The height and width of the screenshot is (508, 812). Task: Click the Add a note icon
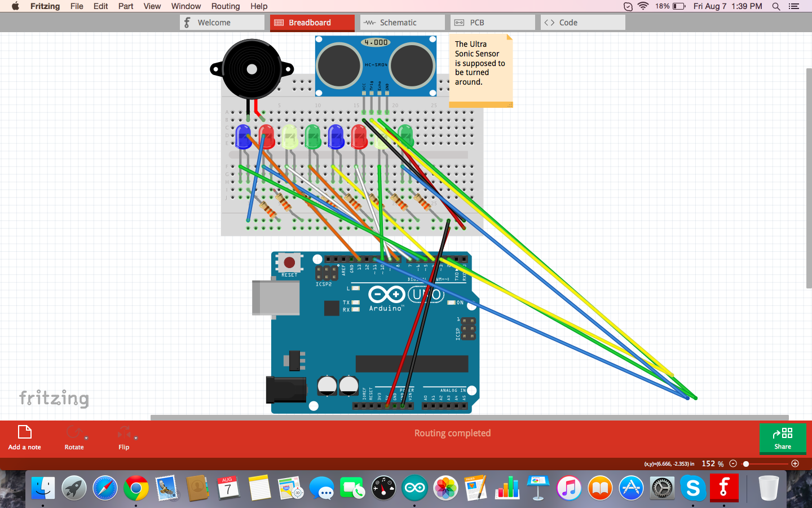[x=24, y=432]
